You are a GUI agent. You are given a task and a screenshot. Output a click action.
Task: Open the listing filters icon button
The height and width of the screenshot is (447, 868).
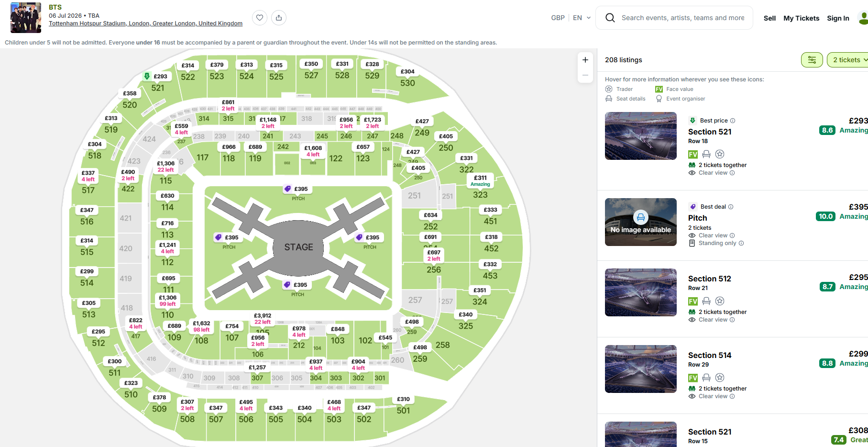[812, 60]
